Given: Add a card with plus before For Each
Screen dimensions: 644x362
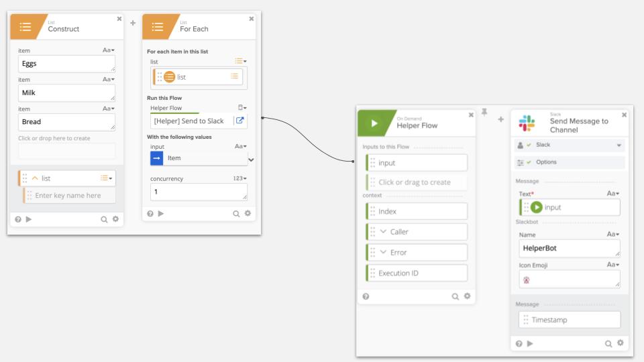Looking at the screenshot, I should [133, 23].
